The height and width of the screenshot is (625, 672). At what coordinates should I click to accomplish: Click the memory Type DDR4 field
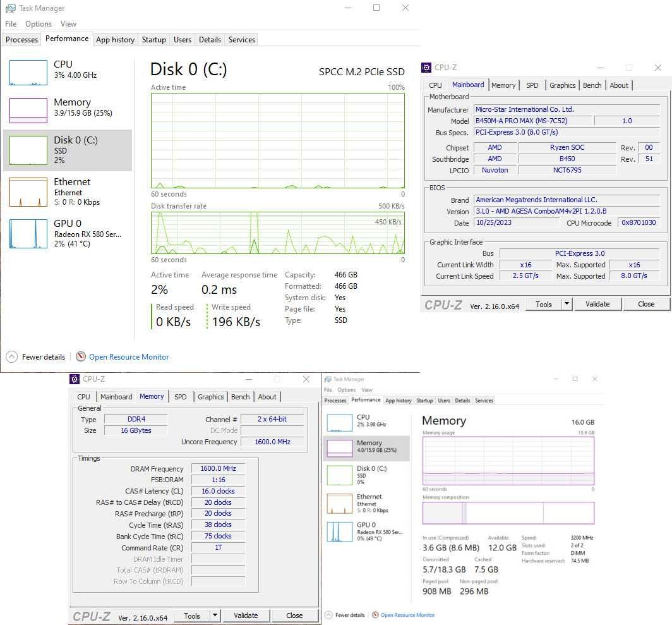pos(136,419)
